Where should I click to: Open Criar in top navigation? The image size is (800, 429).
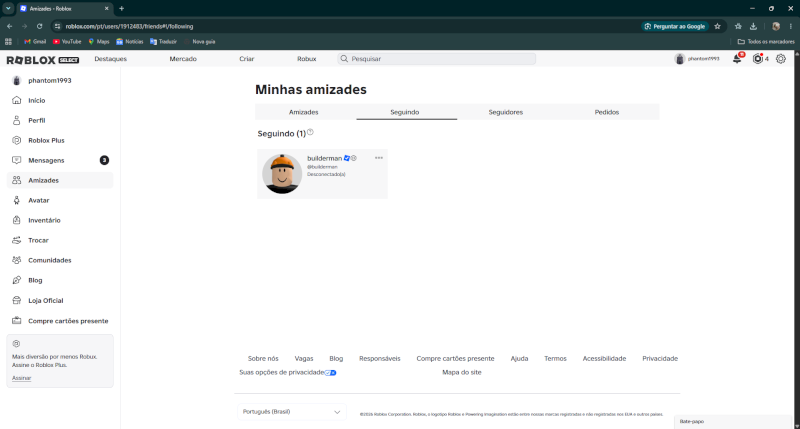coord(246,59)
